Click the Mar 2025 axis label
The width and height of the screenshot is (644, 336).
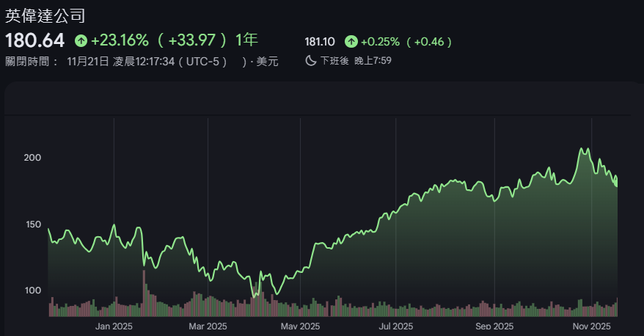tap(208, 326)
